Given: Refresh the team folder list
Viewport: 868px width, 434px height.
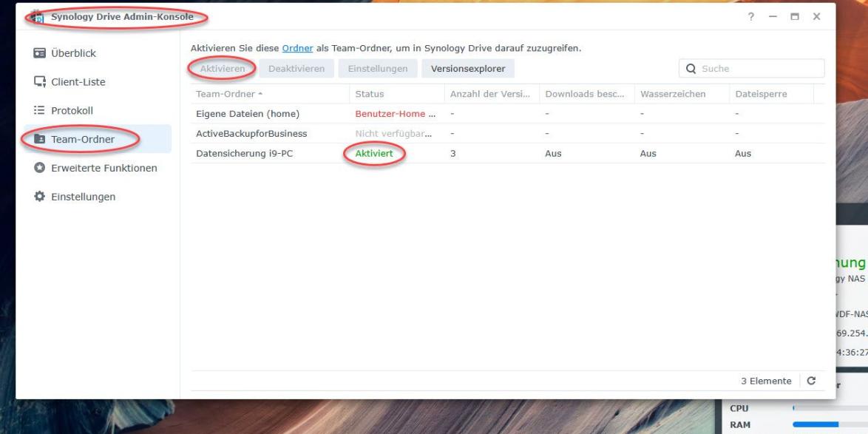Looking at the screenshot, I should click(x=811, y=381).
